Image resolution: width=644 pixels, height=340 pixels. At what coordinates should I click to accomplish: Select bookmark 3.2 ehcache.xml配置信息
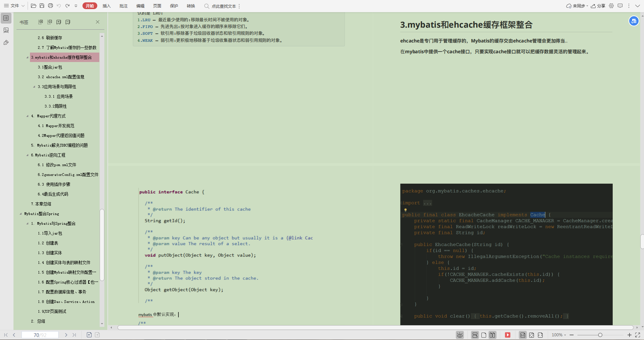click(x=61, y=77)
